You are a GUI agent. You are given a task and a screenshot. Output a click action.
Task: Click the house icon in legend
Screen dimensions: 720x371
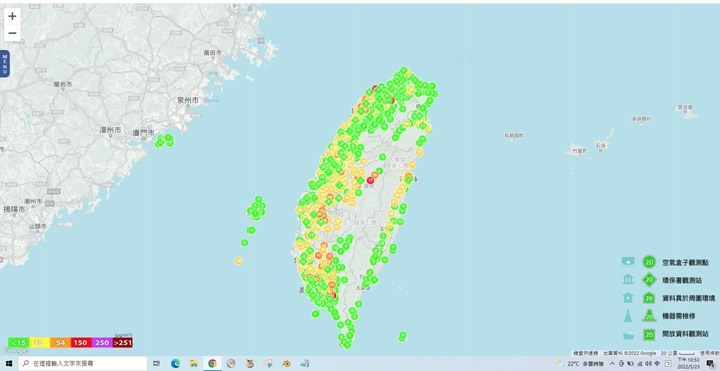coord(628,298)
